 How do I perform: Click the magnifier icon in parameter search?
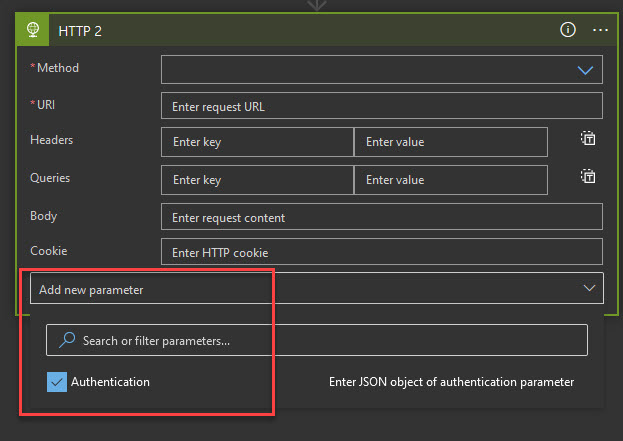coord(67,340)
